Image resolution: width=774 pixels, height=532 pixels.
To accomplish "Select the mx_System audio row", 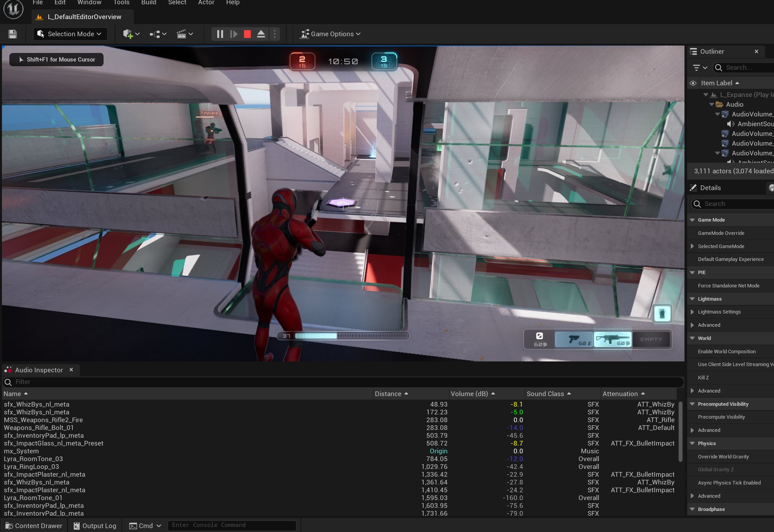I will pyautogui.click(x=340, y=451).
